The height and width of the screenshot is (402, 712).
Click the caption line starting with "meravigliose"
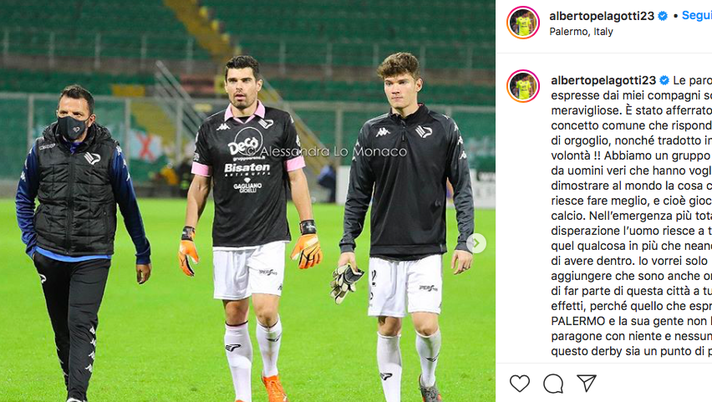(631, 110)
